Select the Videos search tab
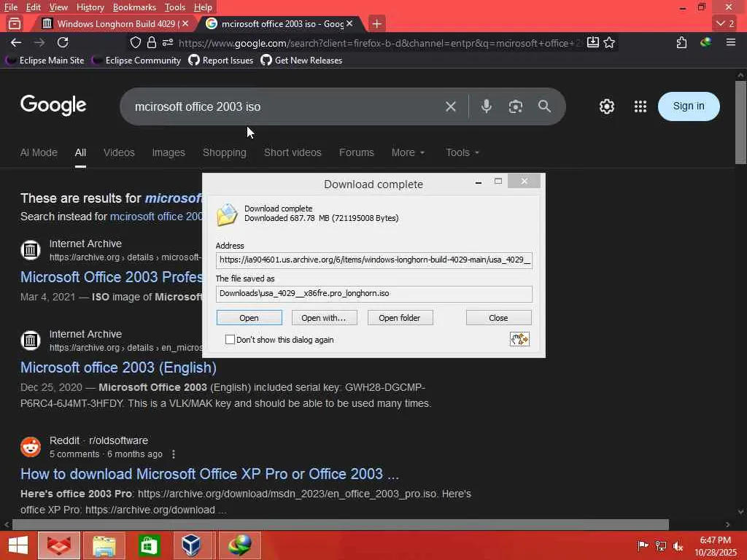This screenshot has width=747, height=560. [x=119, y=152]
